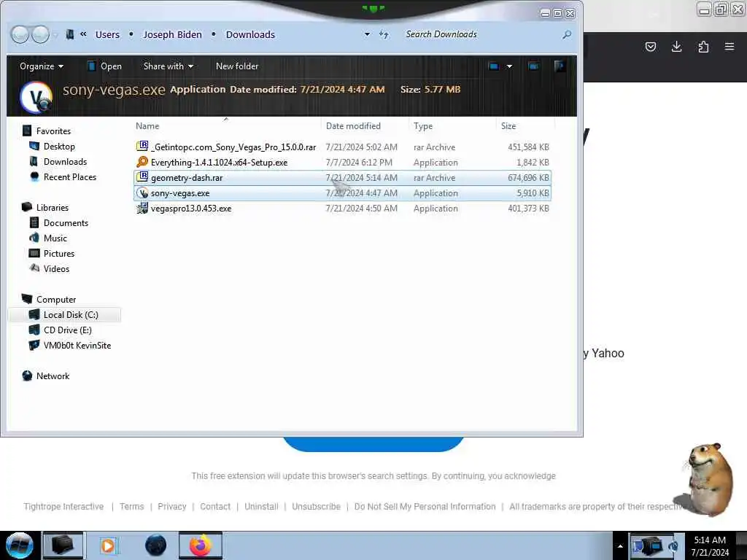This screenshot has height=560, width=747.
Task: Click the Back navigation arrow in Explorer
Action: pyautogui.click(x=20, y=34)
